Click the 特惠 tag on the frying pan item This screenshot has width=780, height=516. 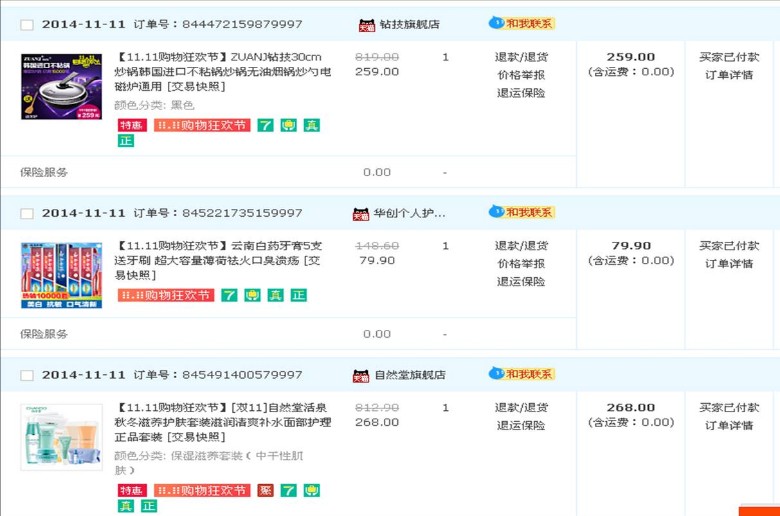click(132, 125)
